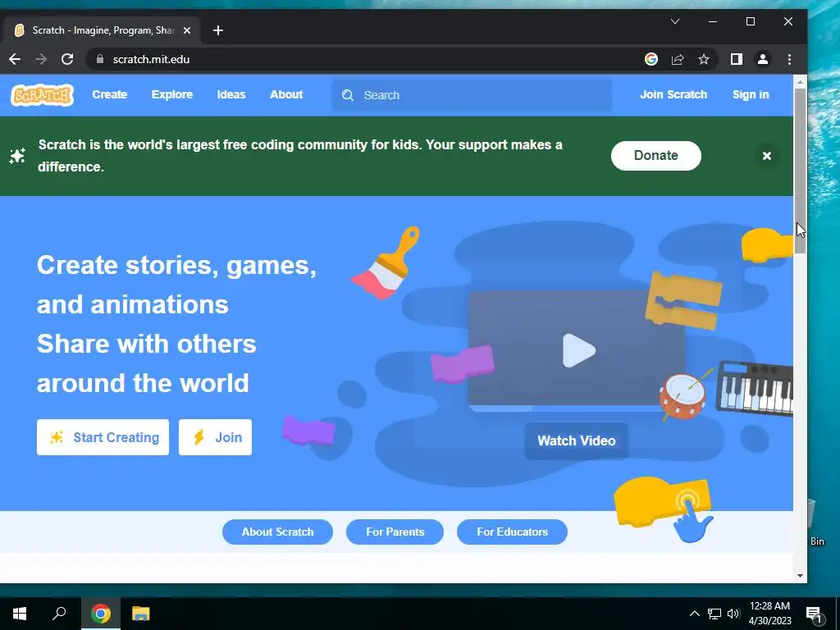Open the Windows Start menu
Screen dimensions: 840x630
(x=20, y=614)
